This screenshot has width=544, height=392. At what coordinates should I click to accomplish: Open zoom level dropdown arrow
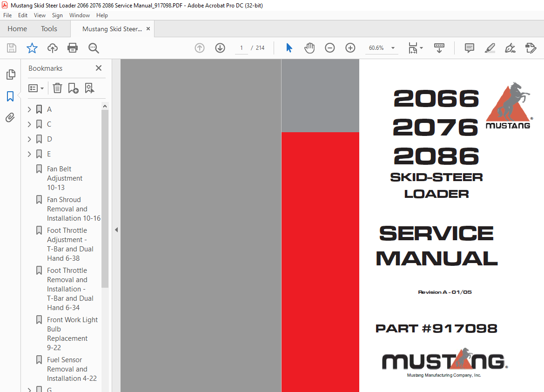(393, 48)
